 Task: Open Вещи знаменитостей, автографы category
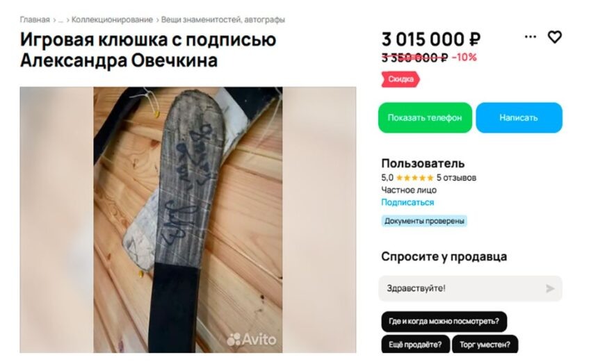pyautogui.click(x=222, y=19)
